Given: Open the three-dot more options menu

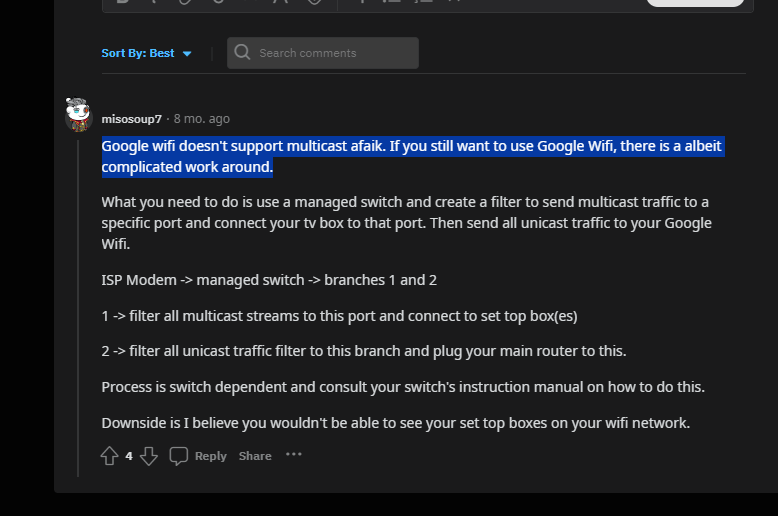Looking at the screenshot, I should click(x=294, y=454).
